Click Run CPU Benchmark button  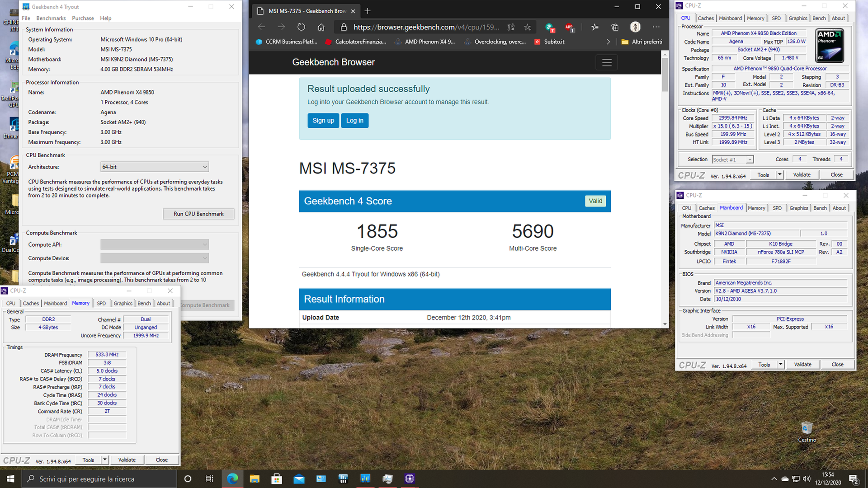point(198,214)
